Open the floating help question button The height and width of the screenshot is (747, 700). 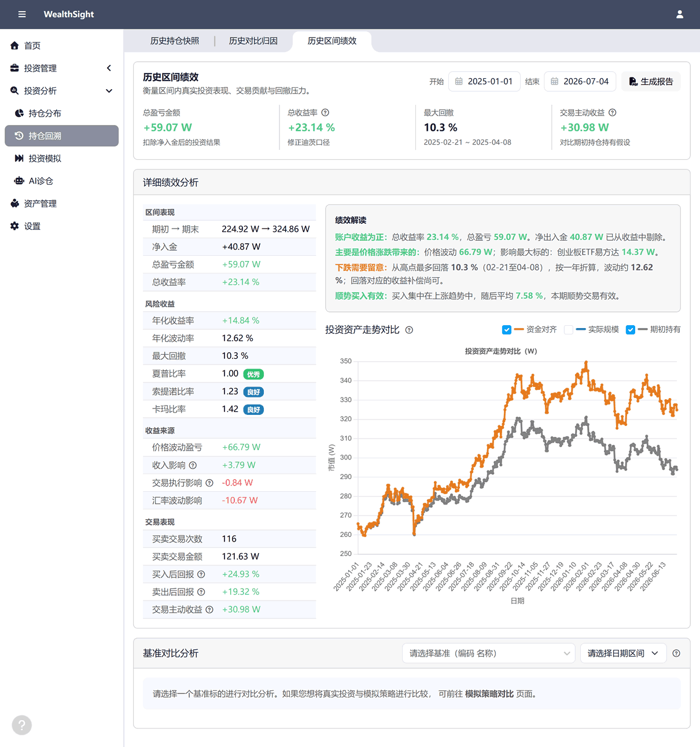coord(21,725)
